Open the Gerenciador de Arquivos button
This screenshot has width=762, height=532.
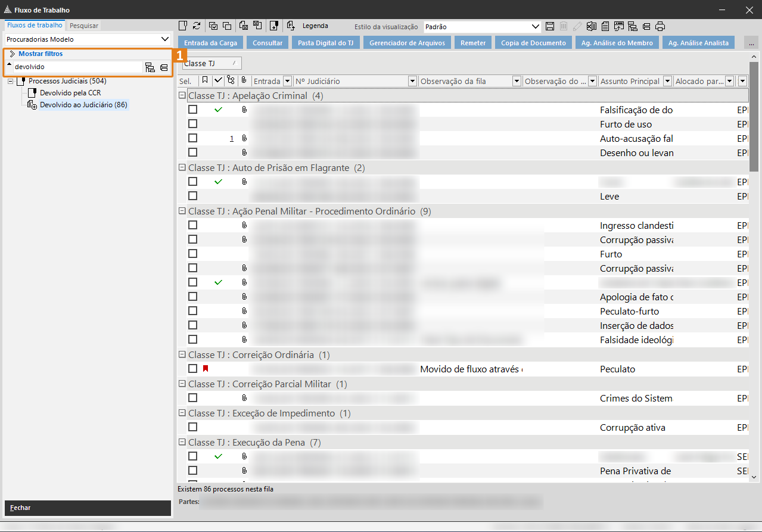407,43
